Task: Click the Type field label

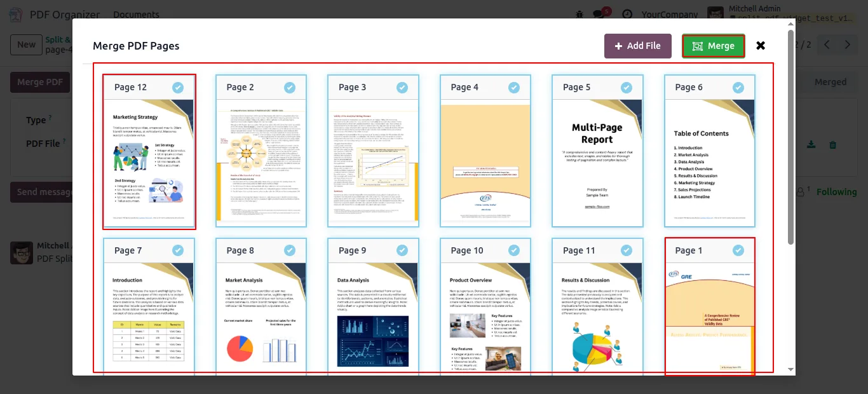Action: (x=36, y=120)
